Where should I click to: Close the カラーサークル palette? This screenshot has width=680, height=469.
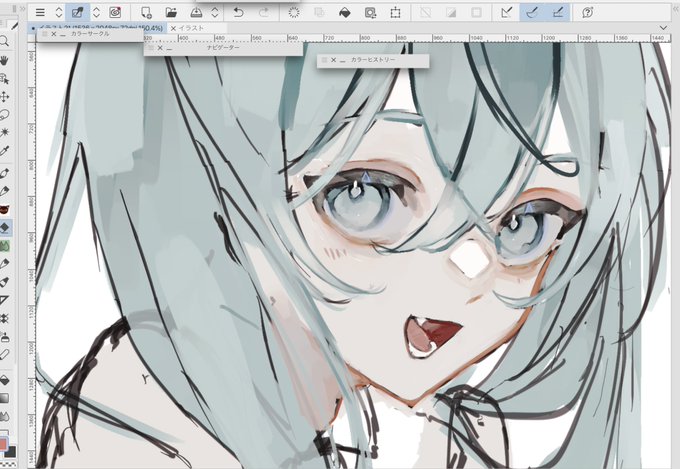54,34
